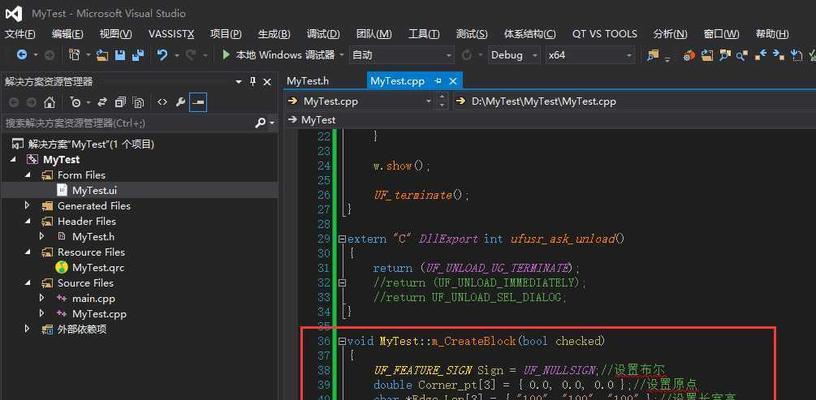Expand the main.cpp tree node
Image resolution: width=816 pixels, height=400 pixels.
coord(42,299)
